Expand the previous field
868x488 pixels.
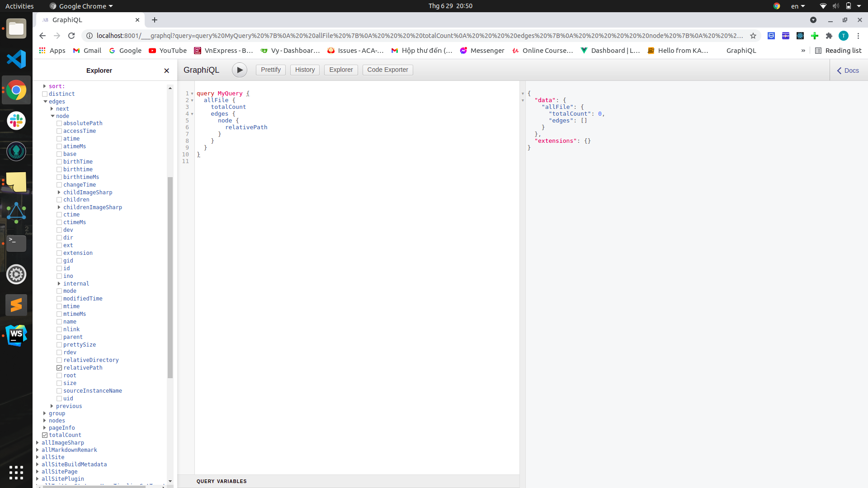(52, 406)
